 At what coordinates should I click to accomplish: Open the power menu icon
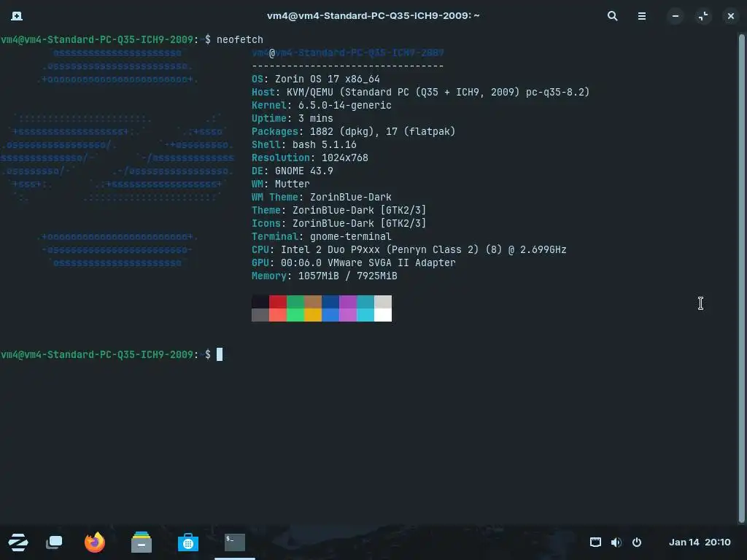636,542
